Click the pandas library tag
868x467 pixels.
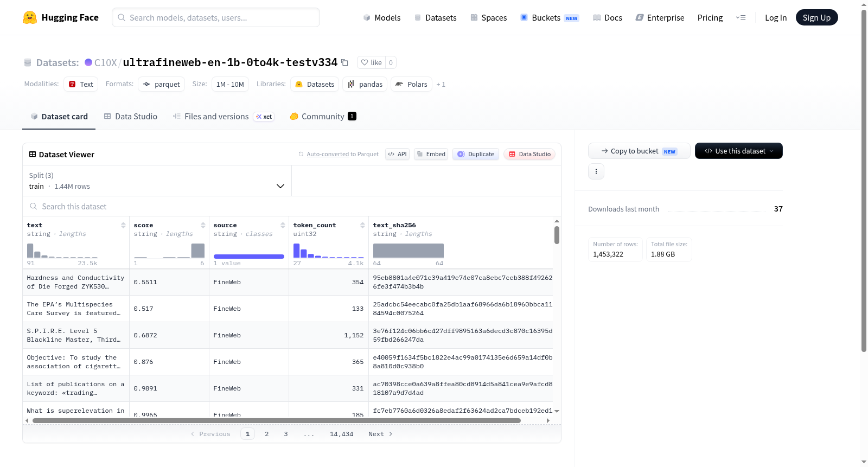click(365, 84)
